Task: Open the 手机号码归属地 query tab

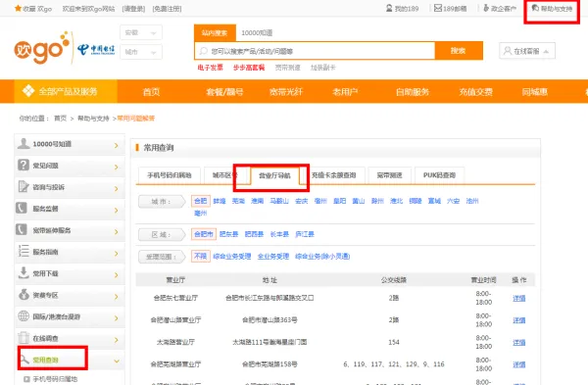Action: tap(170, 175)
